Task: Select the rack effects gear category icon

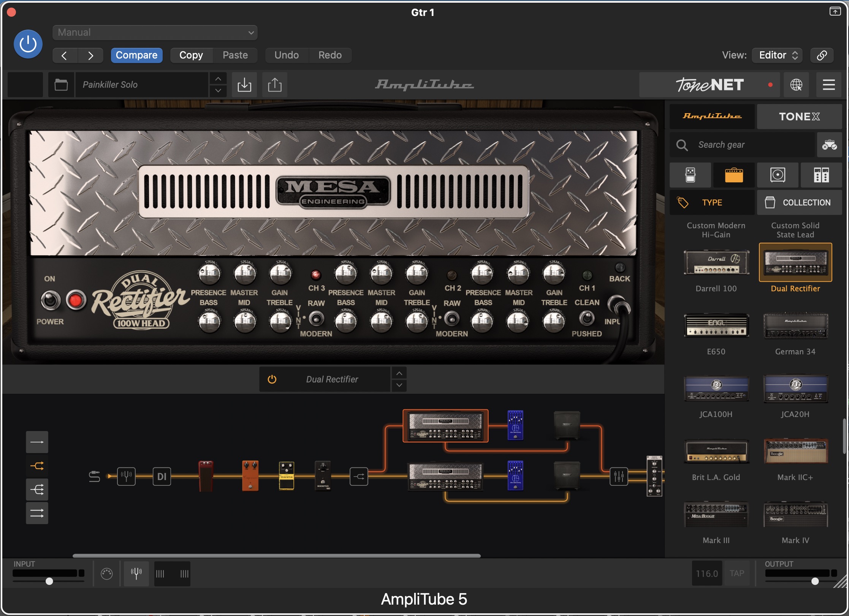Action: (x=821, y=175)
